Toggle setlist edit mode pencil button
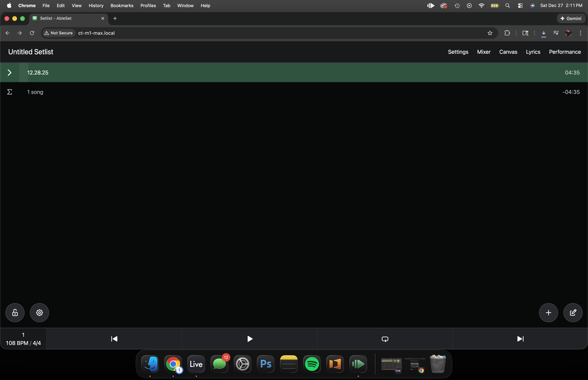The image size is (588, 380). [x=573, y=313]
